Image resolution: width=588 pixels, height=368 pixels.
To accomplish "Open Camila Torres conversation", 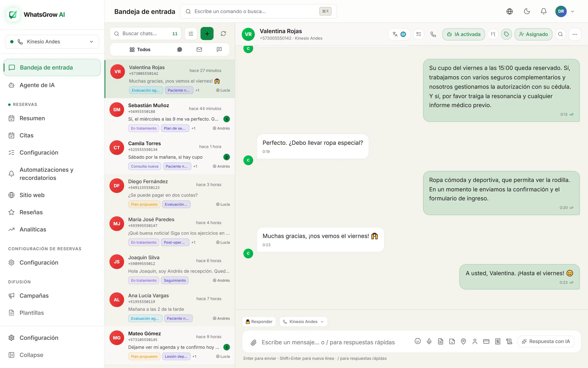I will [170, 155].
